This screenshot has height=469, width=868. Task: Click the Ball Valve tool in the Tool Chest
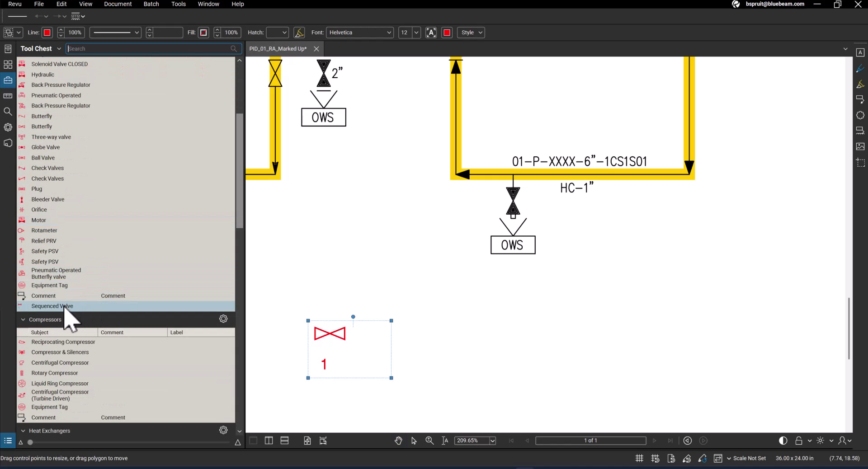pyautogui.click(x=42, y=158)
